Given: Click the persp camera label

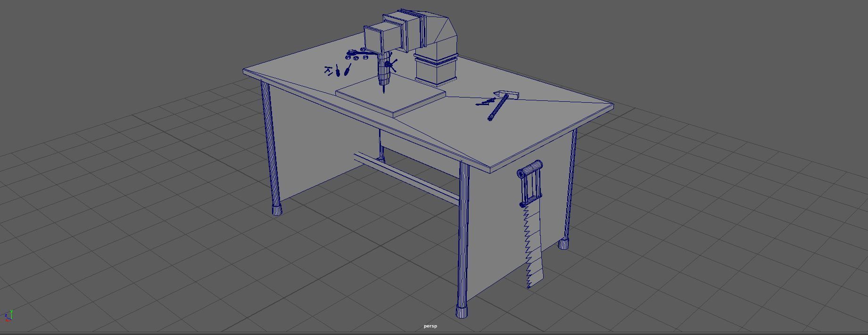Looking at the screenshot, I should [x=430, y=326].
